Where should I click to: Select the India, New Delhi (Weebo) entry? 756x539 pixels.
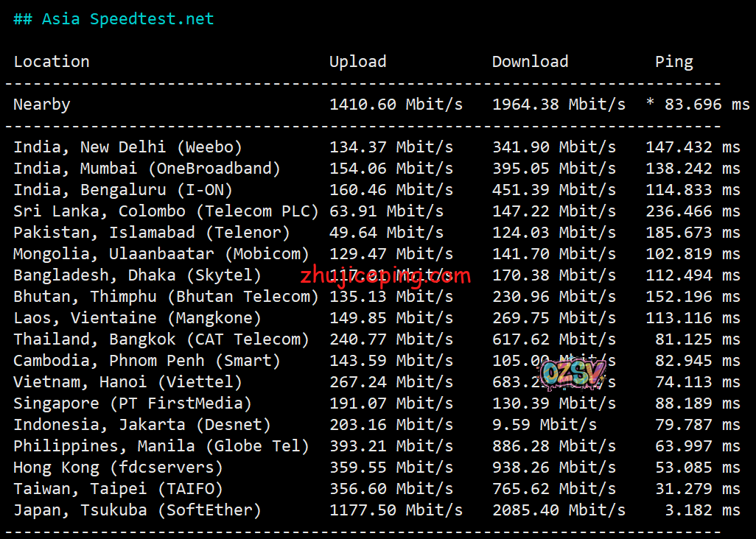(127, 147)
